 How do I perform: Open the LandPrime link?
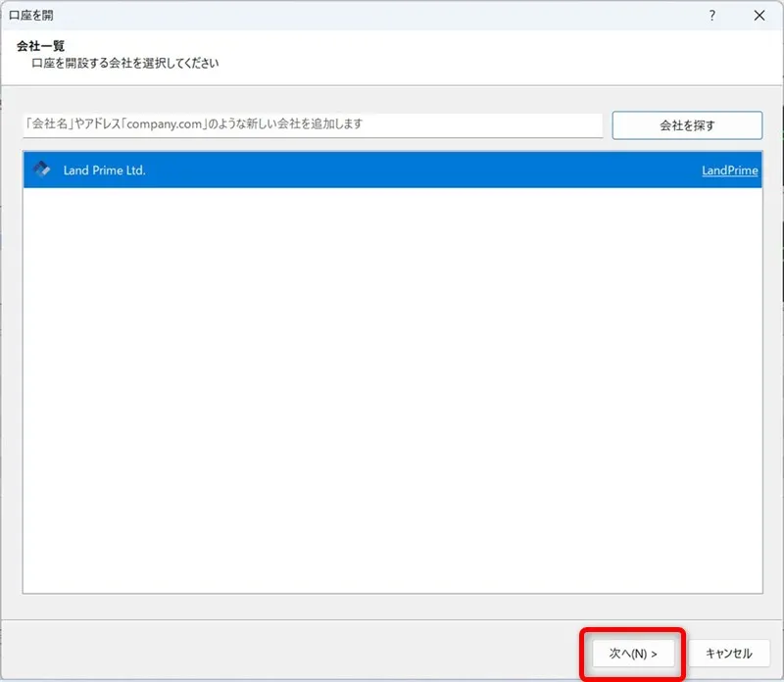(x=729, y=170)
